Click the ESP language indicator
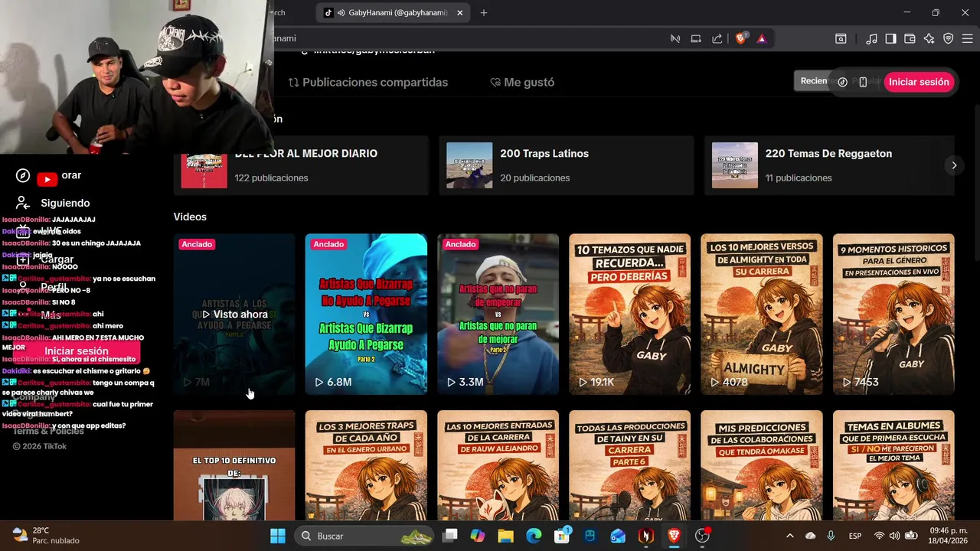Viewport: 980px width, 551px height. click(x=855, y=536)
